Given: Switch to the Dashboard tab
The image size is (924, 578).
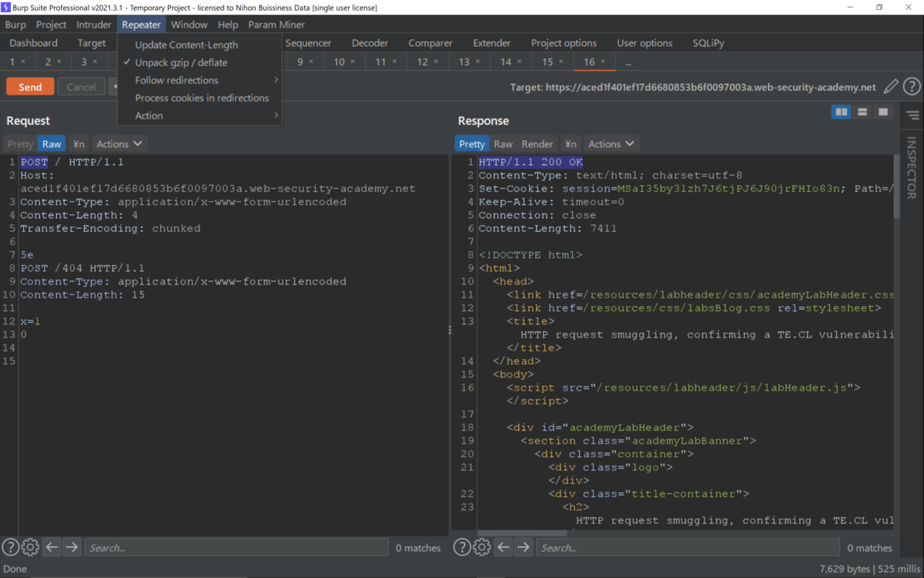Looking at the screenshot, I should pyautogui.click(x=34, y=43).
